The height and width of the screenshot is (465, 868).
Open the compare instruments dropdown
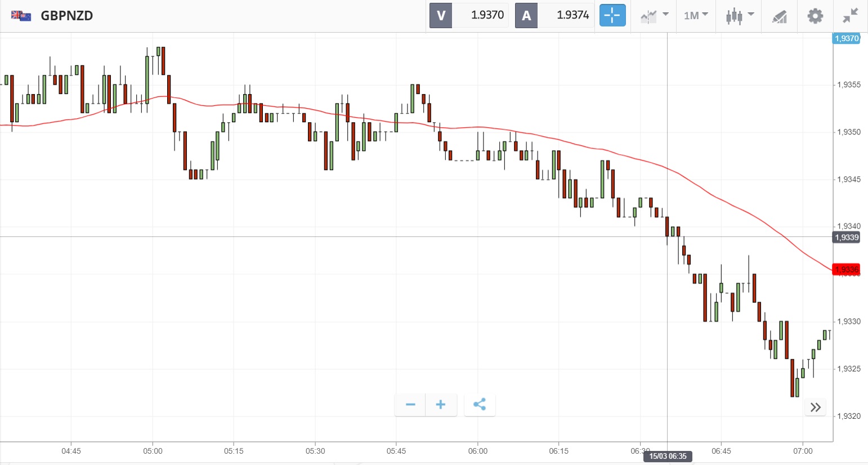654,15
